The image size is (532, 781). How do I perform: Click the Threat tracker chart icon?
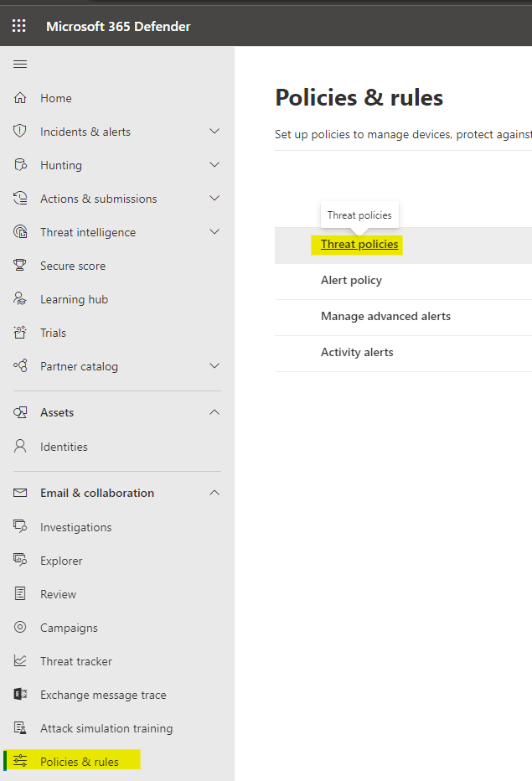coord(20,661)
